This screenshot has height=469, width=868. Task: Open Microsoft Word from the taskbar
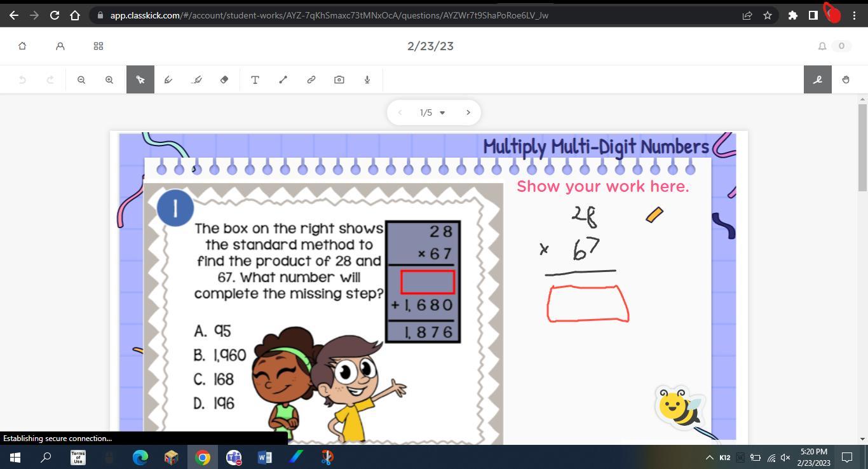(x=265, y=457)
